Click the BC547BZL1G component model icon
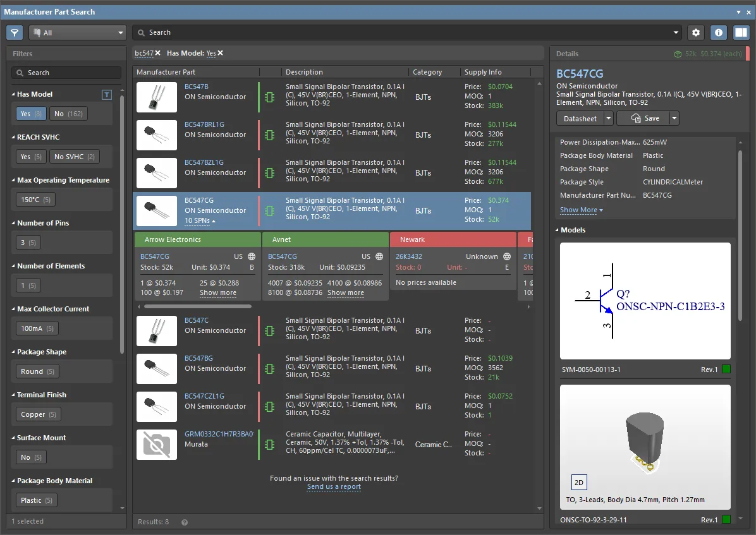The image size is (756, 535). tap(269, 172)
